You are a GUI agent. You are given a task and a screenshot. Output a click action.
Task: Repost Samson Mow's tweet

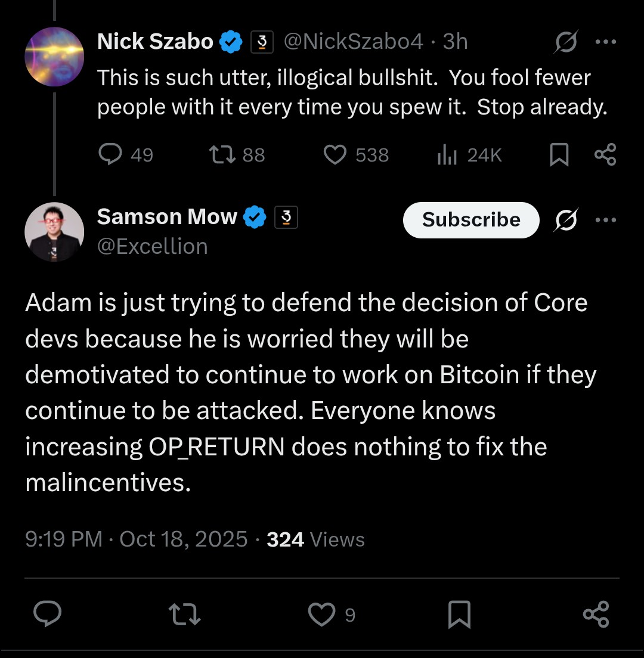(x=184, y=614)
